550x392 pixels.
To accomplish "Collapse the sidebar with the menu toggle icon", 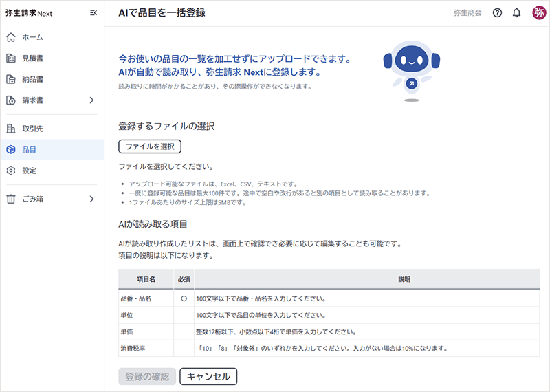I will click(x=93, y=13).
